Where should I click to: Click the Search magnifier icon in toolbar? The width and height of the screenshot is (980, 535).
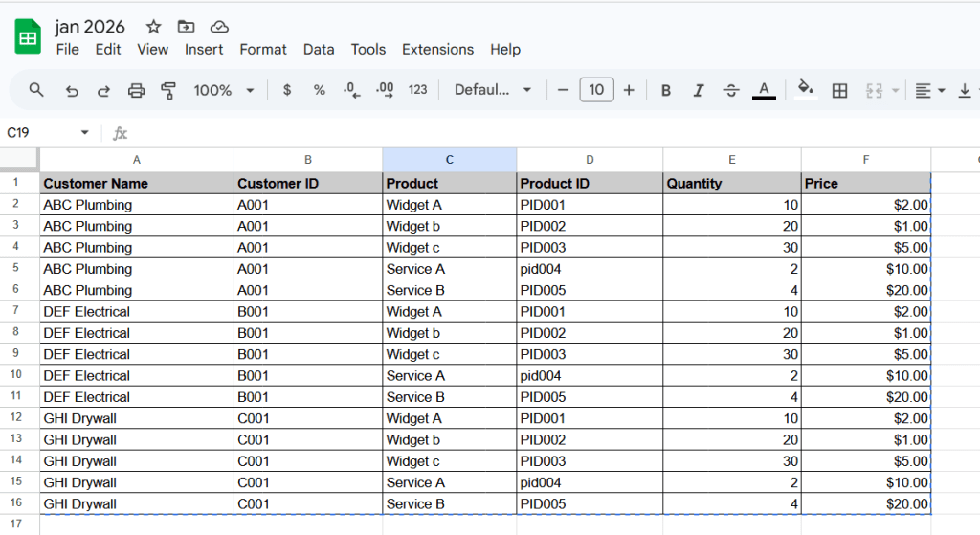point(36,90)
